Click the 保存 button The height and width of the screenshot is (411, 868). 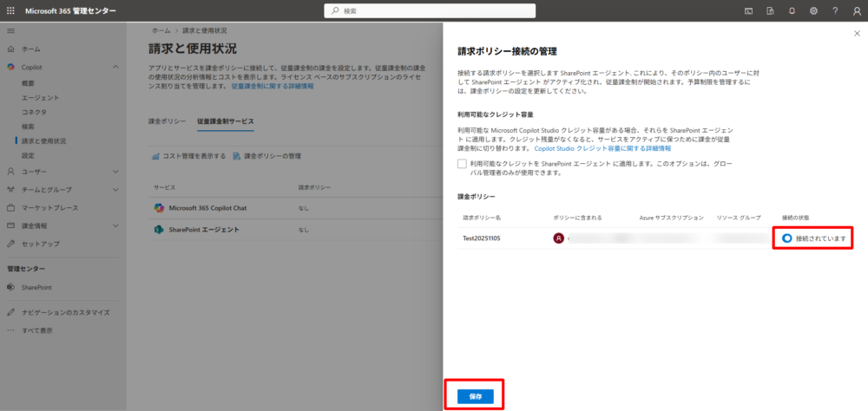tap(475, 395)
